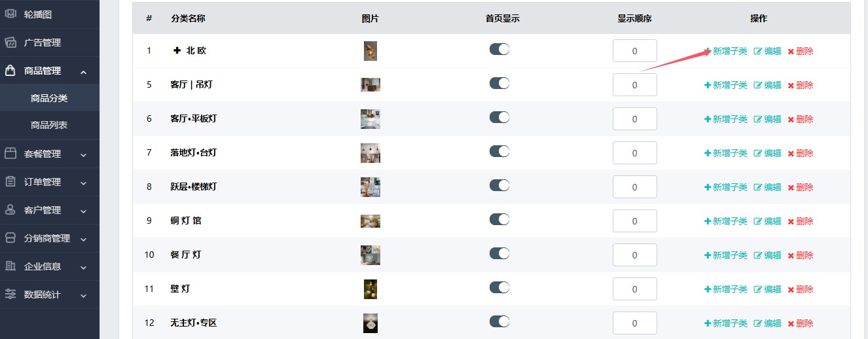Open the 商品列表 submenu item

tap(49, 125)
